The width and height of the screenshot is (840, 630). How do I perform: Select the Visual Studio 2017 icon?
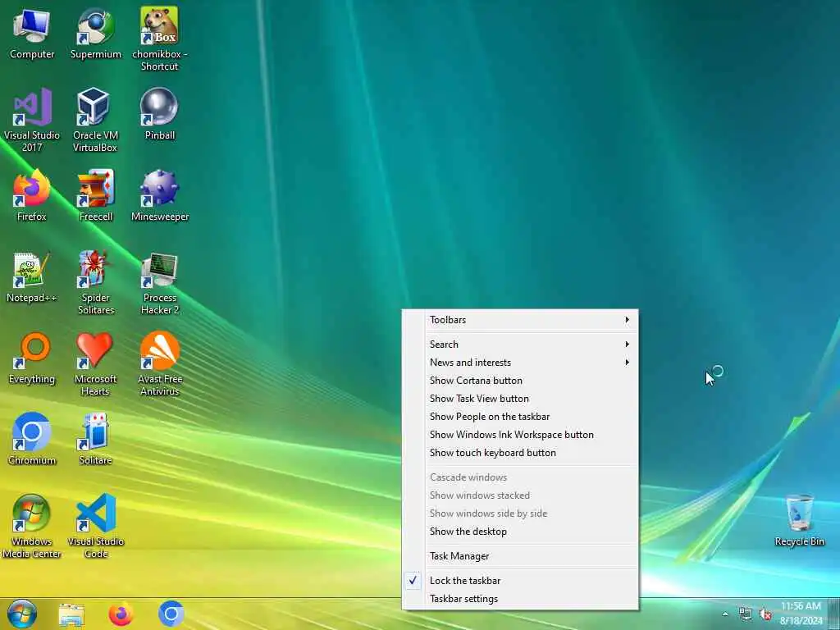(x=32, y=120)
